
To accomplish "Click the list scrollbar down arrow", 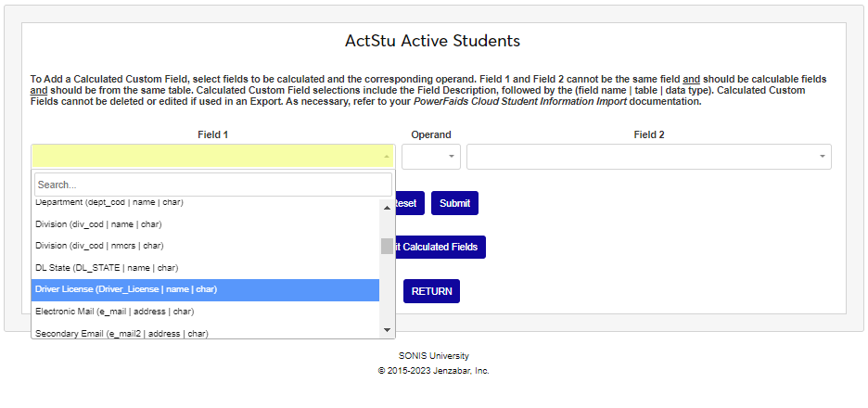I will [x=387, y=329].
